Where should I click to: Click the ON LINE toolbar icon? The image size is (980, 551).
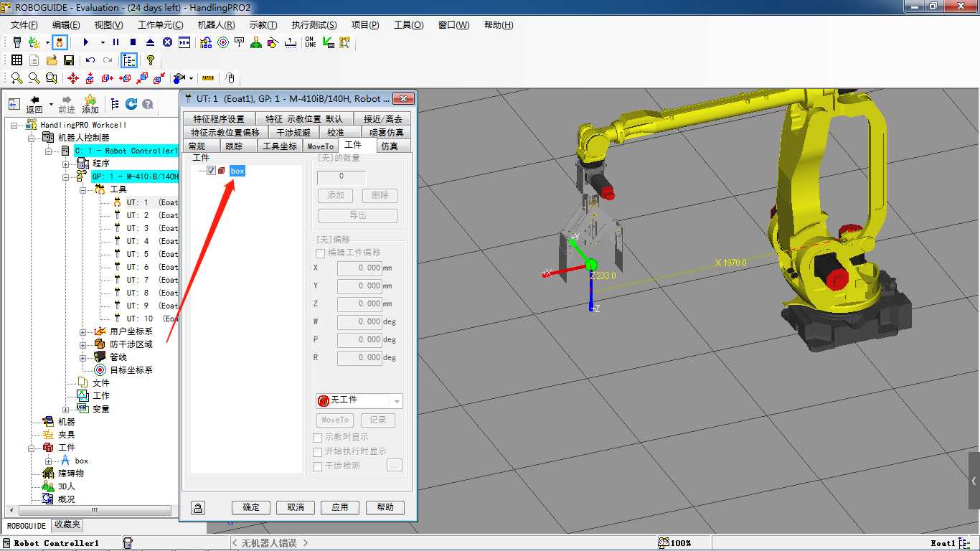(x=310, y=42)
